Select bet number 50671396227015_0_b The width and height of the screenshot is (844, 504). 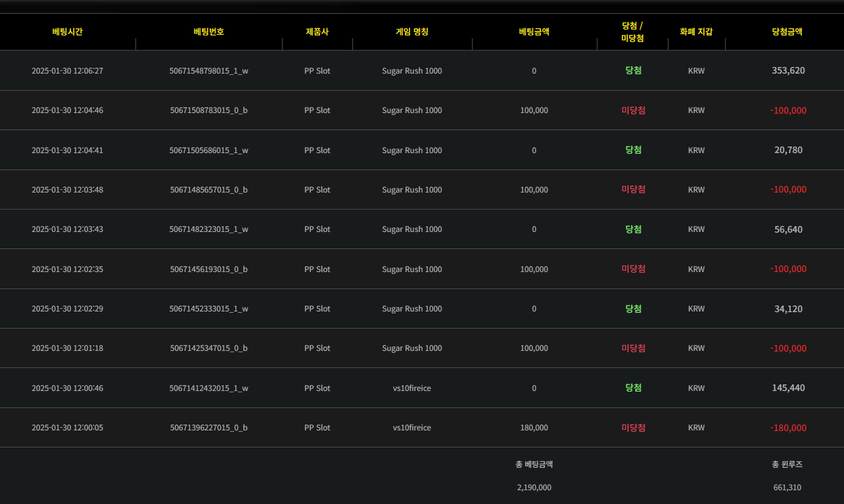pos(209,428)
